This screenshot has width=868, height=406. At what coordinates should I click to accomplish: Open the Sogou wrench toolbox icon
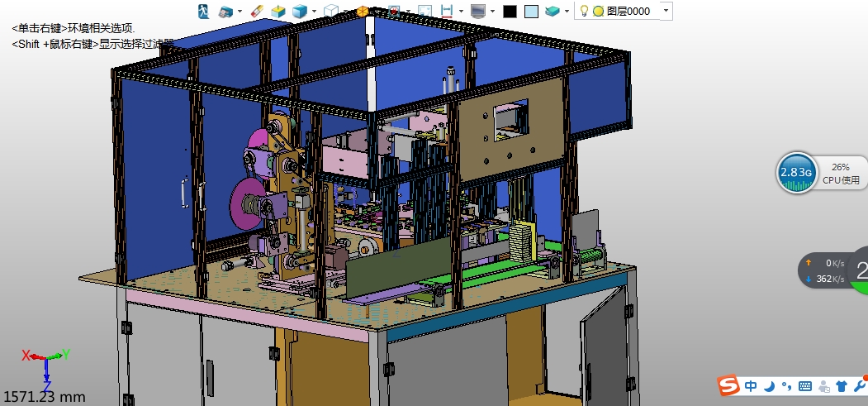pyautogui.click(x=860, y=385)
